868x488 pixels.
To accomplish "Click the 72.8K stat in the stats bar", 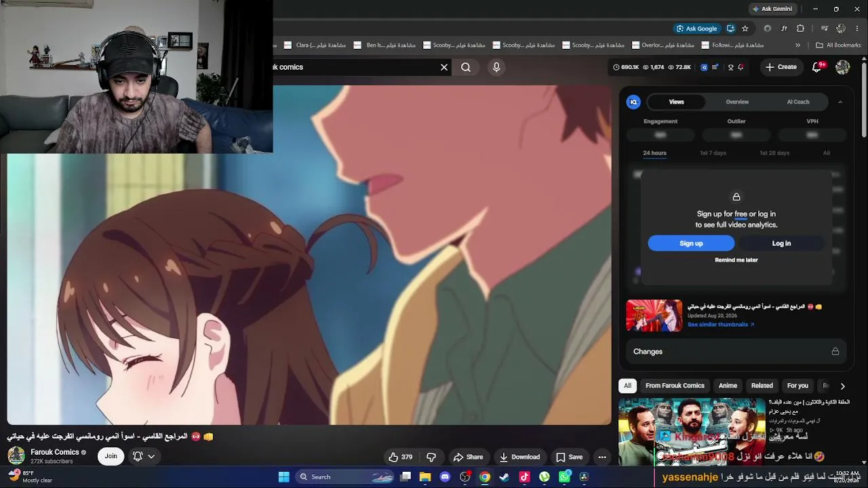I will (x=679, y=67).
